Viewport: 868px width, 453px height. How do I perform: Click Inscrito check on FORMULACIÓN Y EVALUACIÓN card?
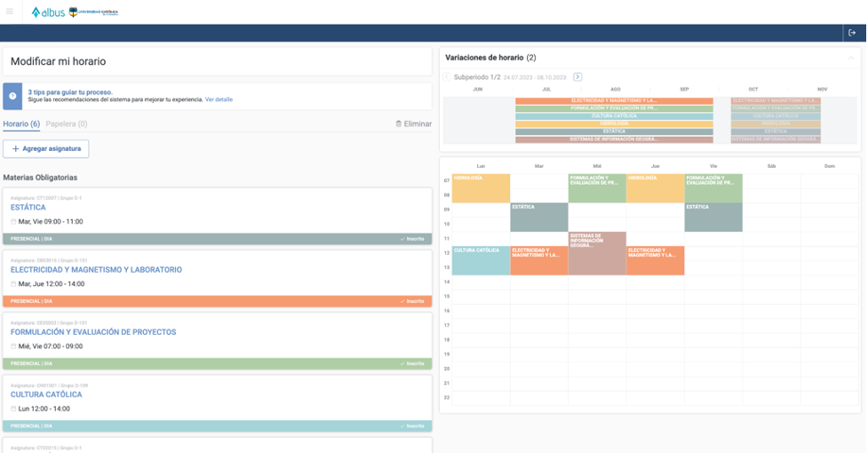coord(412,364)
